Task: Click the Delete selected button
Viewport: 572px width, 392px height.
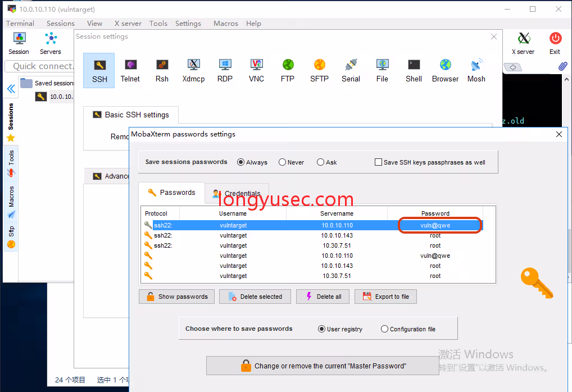Action: pos(255,297)
